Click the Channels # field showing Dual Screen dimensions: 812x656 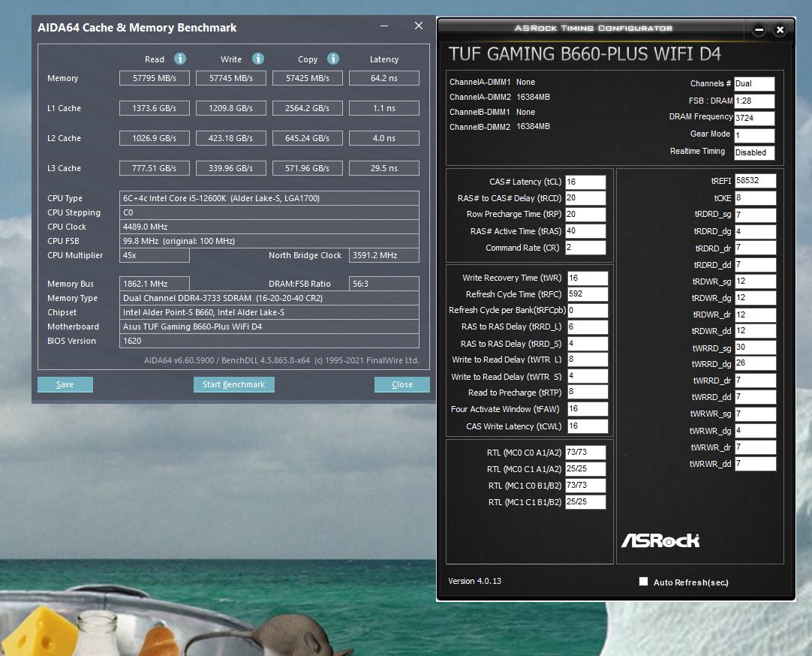coord(754,84)
